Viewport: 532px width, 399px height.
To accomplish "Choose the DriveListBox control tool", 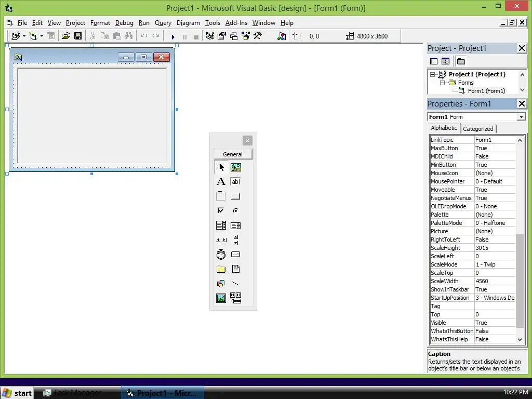I will click(x=235, y=255).
